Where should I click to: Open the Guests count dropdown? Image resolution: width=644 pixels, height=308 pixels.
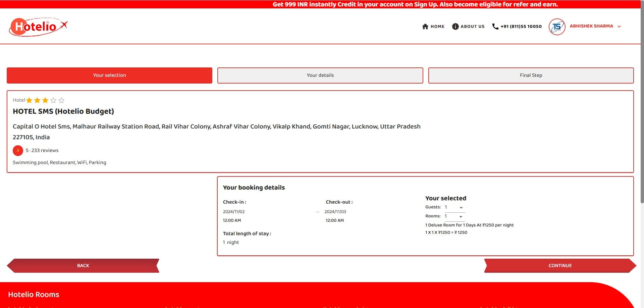454,208
